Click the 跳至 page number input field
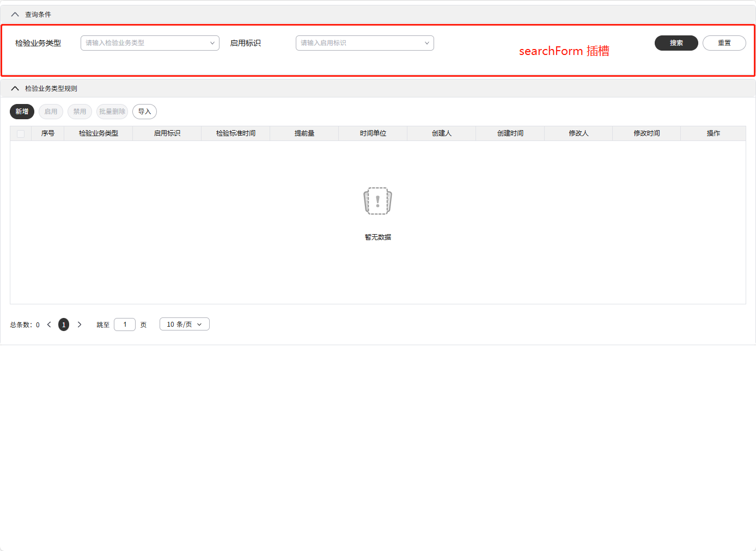The width and height of the screenshot is (756, 551). tap(124, 324)
